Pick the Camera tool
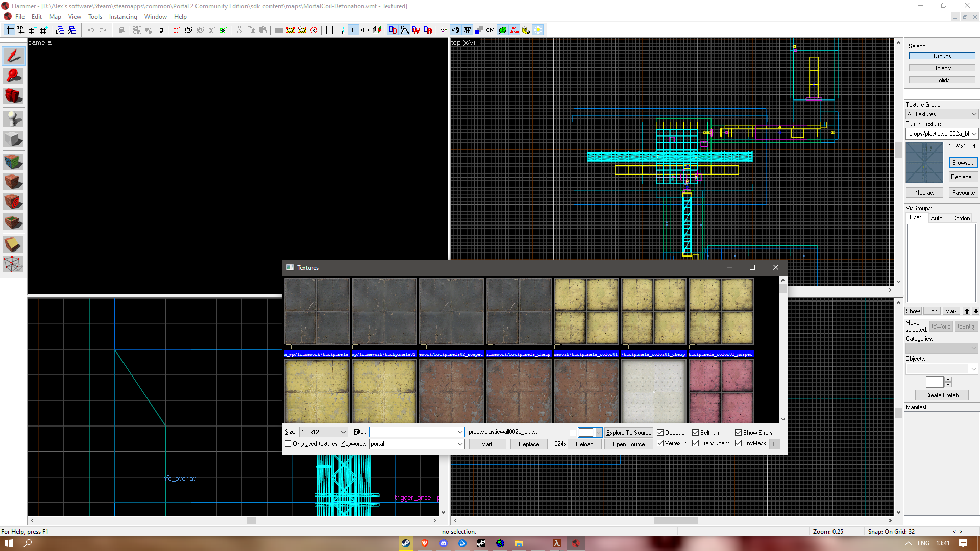980x551 pixels. pos(13,96)
